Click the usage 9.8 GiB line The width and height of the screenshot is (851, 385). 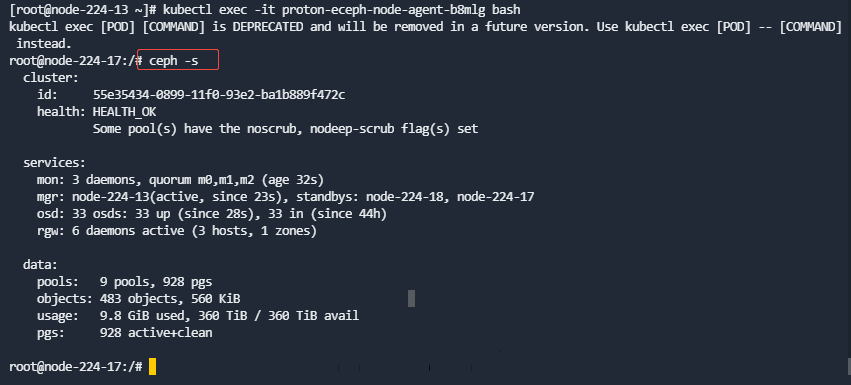click(198, 315)
